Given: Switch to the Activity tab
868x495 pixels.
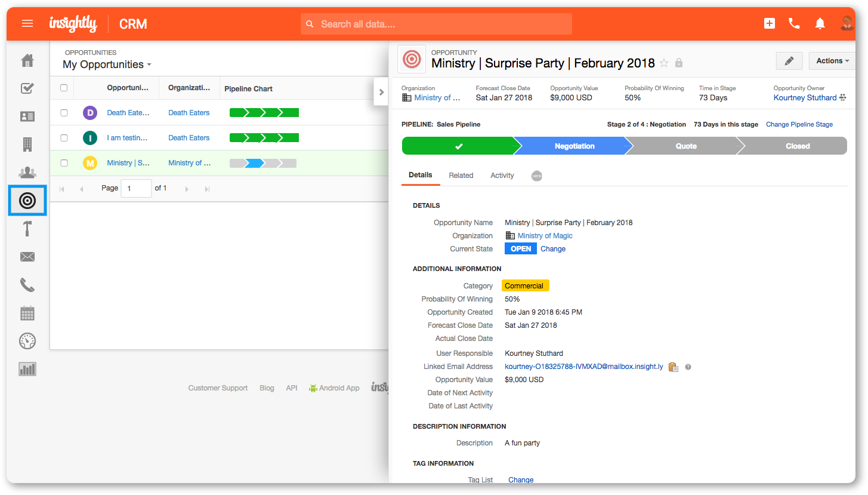Looking at the screenshot, I should [502, 176].
